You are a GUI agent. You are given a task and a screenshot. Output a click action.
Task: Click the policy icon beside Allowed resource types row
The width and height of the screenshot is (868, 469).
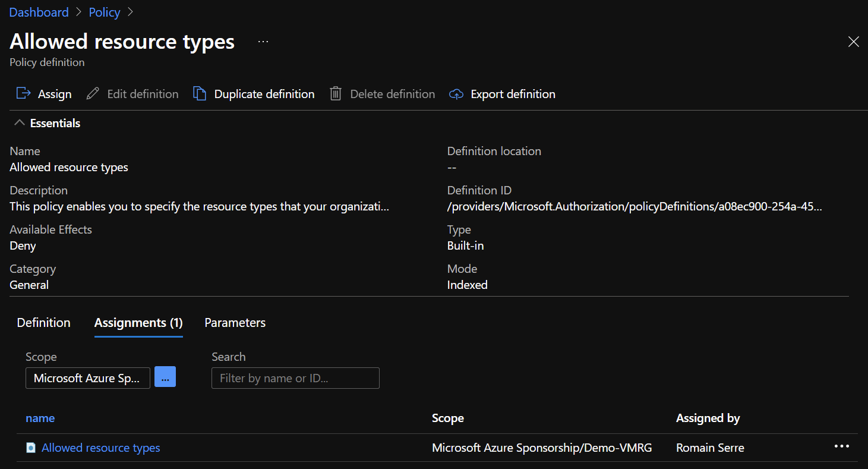31,448
